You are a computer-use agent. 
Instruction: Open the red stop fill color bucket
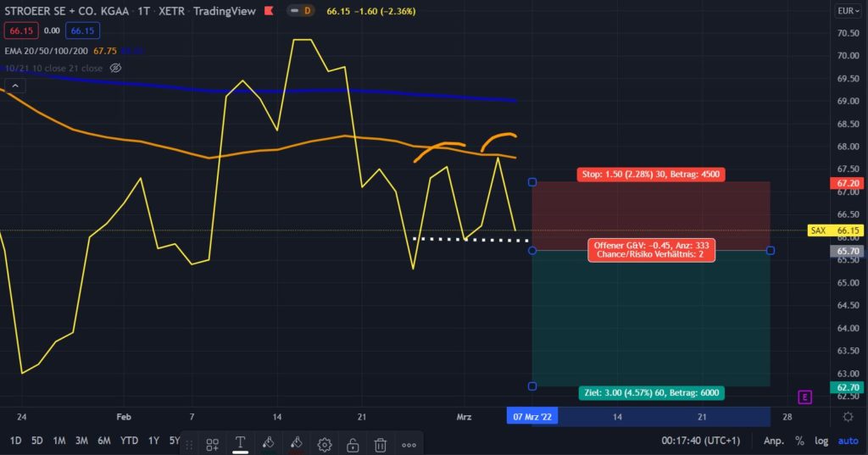(x=296, y=443)
